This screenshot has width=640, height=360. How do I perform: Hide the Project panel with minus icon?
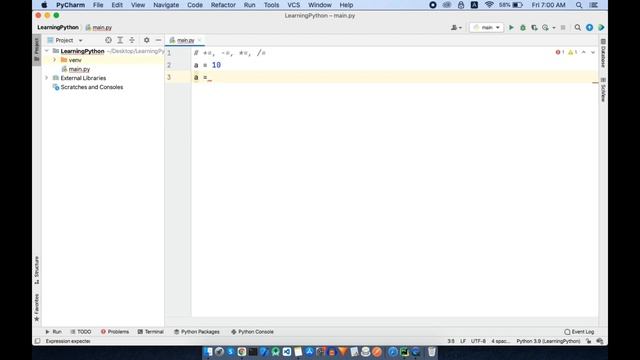click(x=158, y=40)
